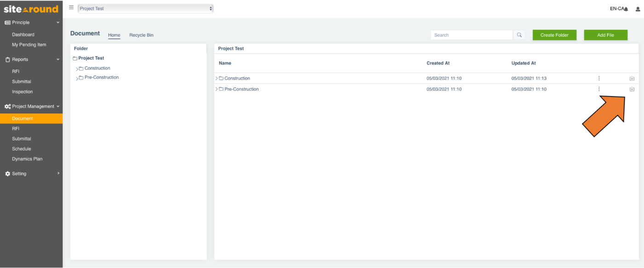This screenshot has width=644, height=268.
Task: Collapse the Project Management sidebar section
Action: coord(58,106)
